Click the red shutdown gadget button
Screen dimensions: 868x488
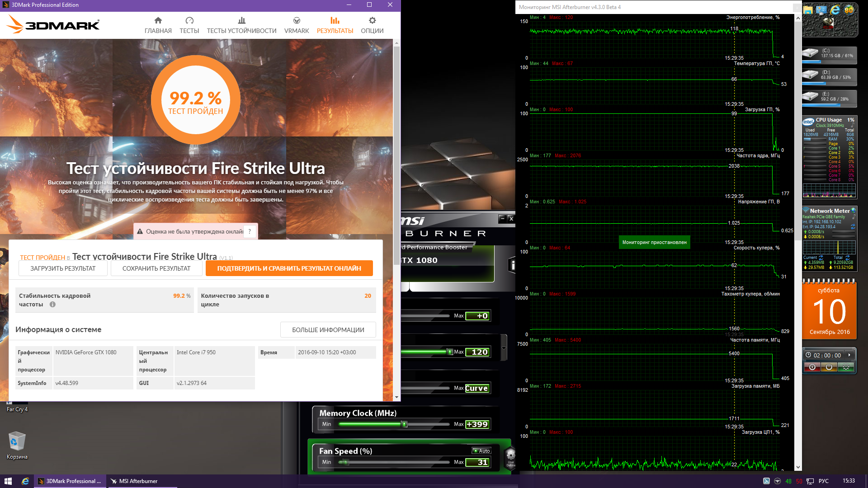(812, 367)
